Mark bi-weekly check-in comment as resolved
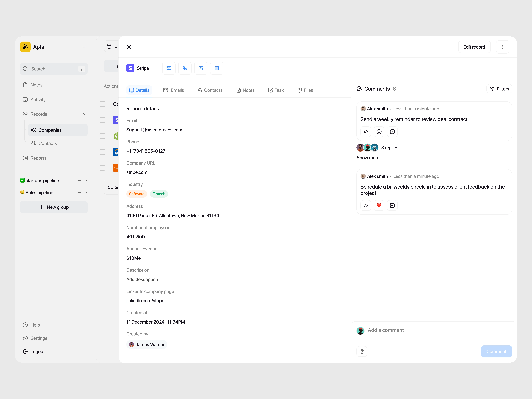The height and width of the screenshot is (399, 532). (392, 206)
